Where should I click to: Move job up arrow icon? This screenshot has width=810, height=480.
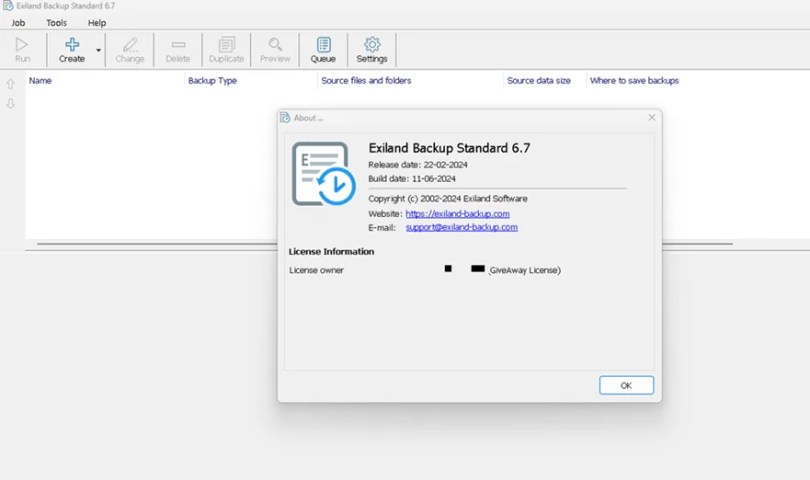click(10, 84)
